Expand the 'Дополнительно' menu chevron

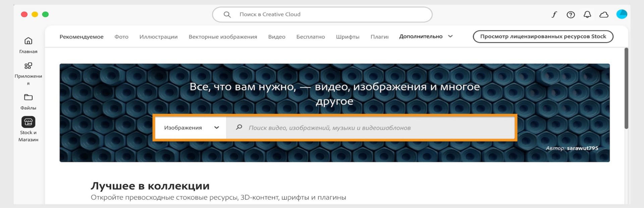(450, 36)
